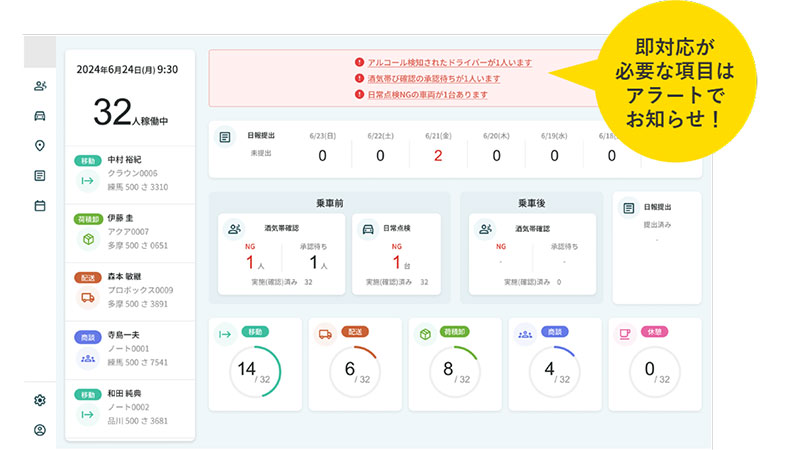This screenshot has height=450, width=800.
Task: Open the 酒気帯び確認 承認待ち alert link
Action: click(x=434, y=79)
